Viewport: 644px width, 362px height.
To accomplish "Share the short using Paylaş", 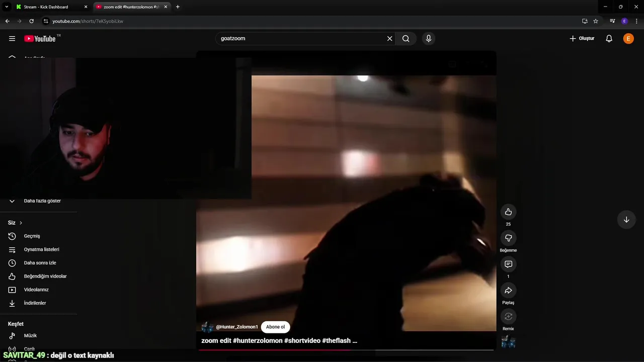I will [508, 290].
